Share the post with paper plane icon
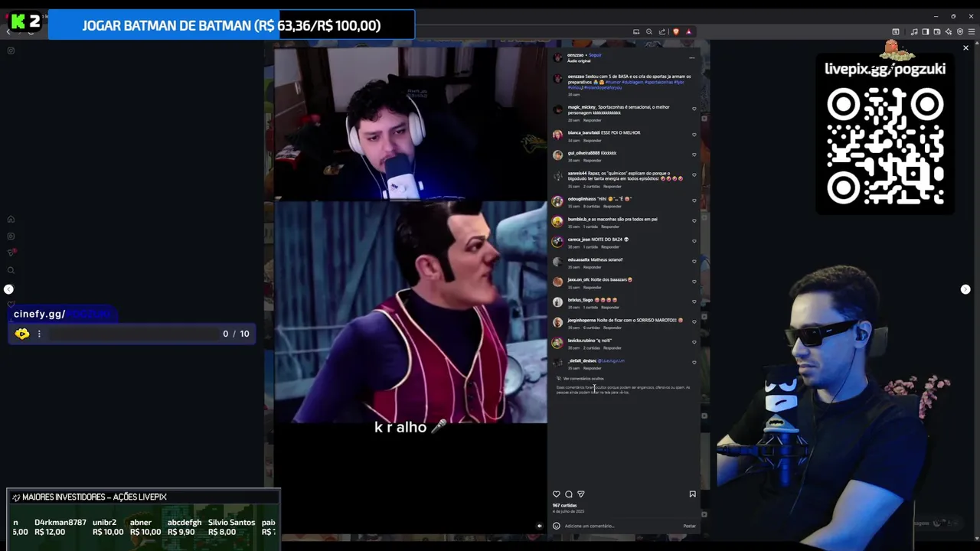This screenshot has width=980, height=551. [581, 494]
